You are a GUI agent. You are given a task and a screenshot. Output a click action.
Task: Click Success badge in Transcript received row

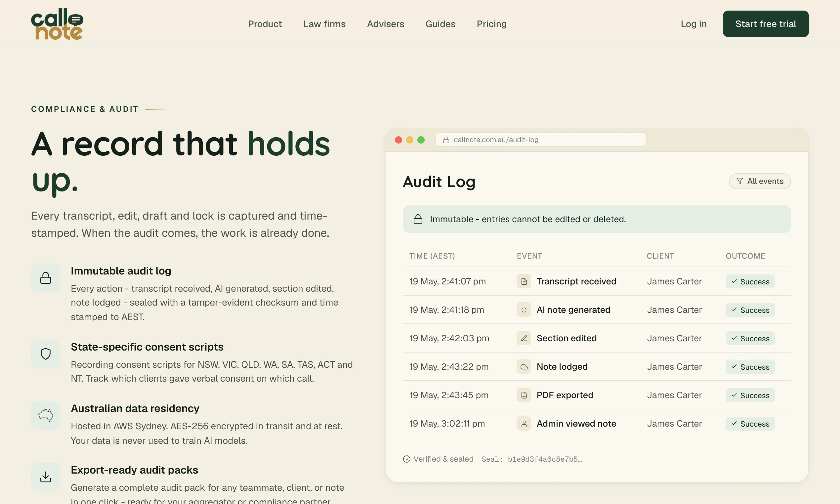pos(750,281)
